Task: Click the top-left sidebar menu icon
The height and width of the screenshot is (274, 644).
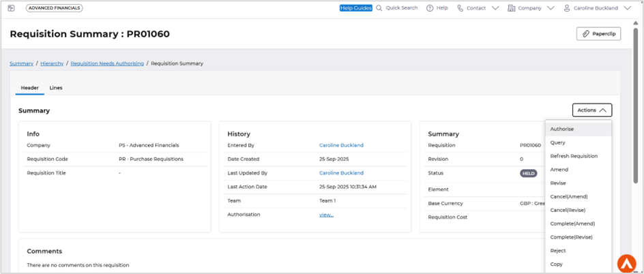Action: coord(11,8)
